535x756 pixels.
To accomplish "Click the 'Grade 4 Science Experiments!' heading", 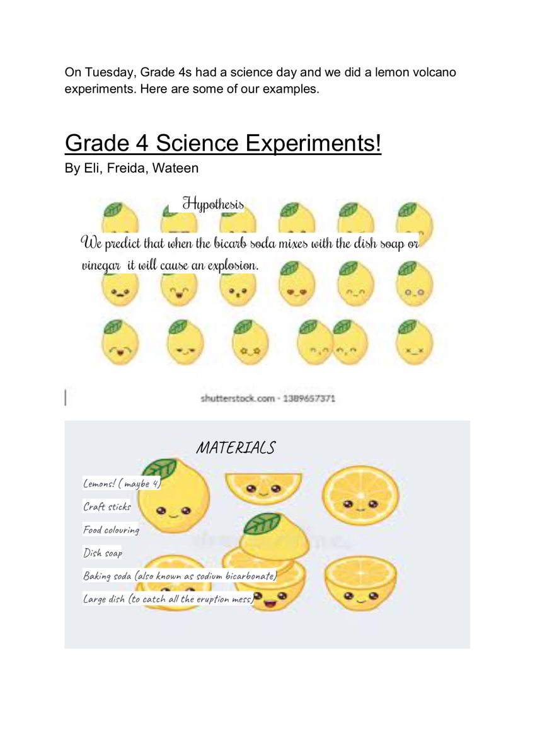I will (x=223, y=144).
